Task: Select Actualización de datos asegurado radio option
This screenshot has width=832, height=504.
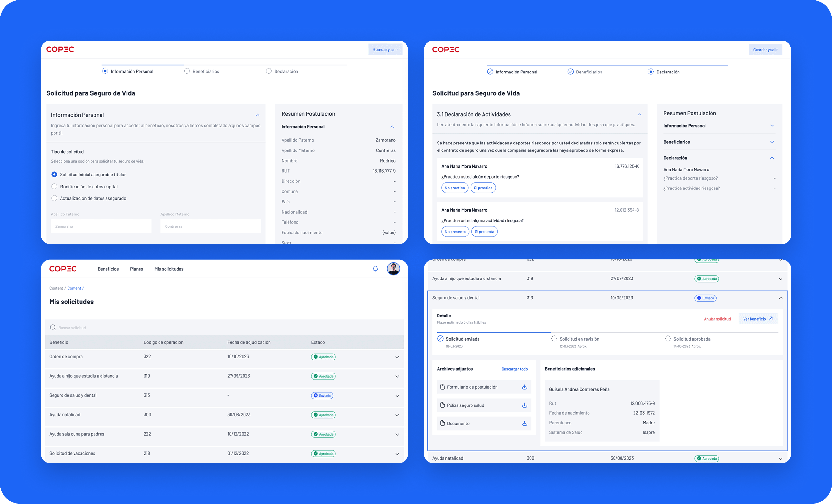Action: (54, 198)
